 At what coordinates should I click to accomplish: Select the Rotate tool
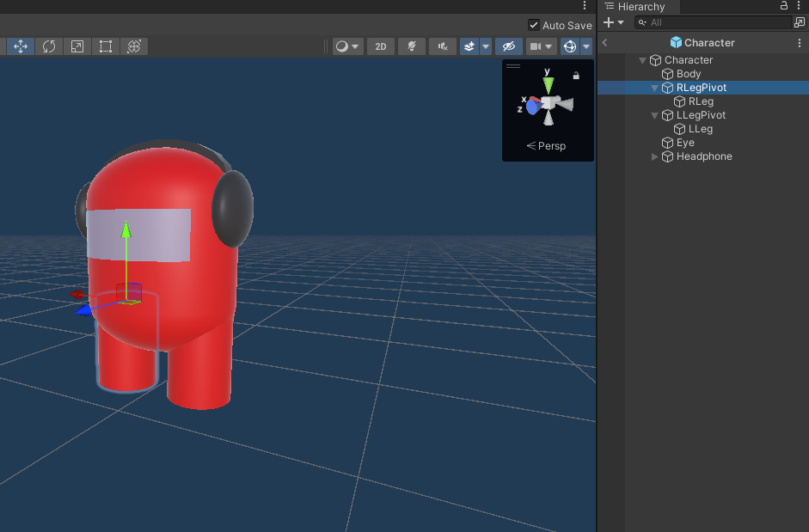coord(49,46)
